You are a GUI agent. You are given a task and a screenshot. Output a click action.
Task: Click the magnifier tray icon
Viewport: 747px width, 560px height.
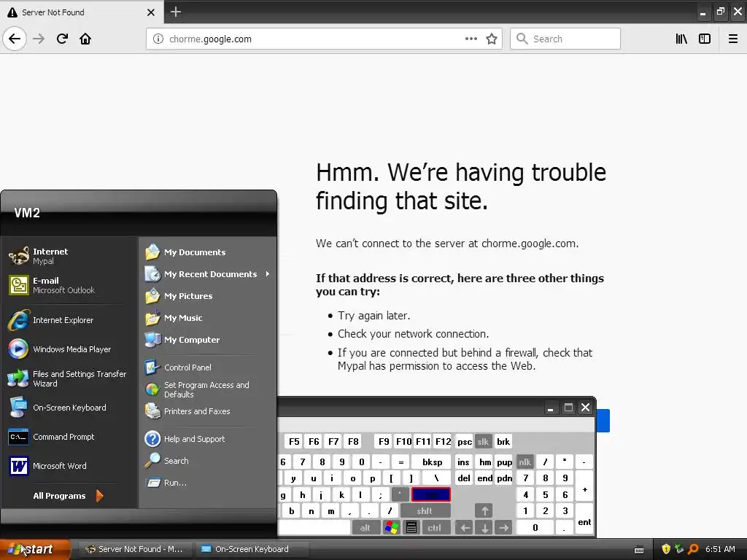pyautogui.click(x=693, y=549)
